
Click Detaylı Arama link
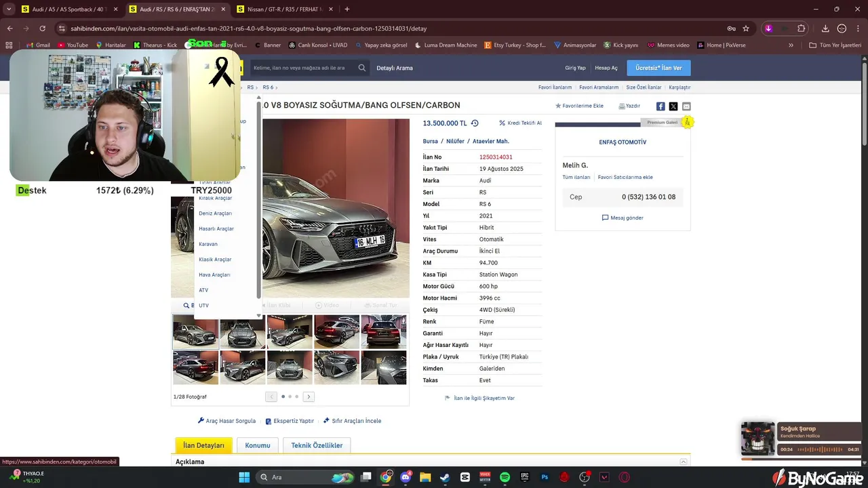395,68
